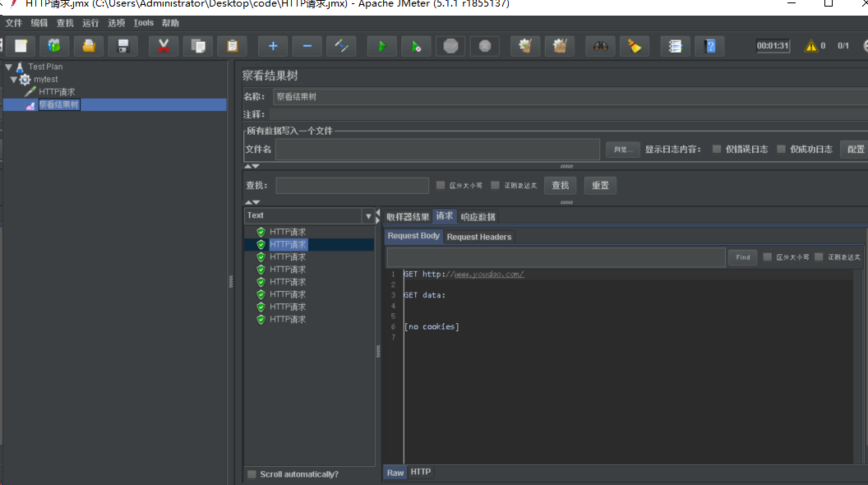Switch to the 响应数据 tab
868x485 pixels.
point(478,217)
